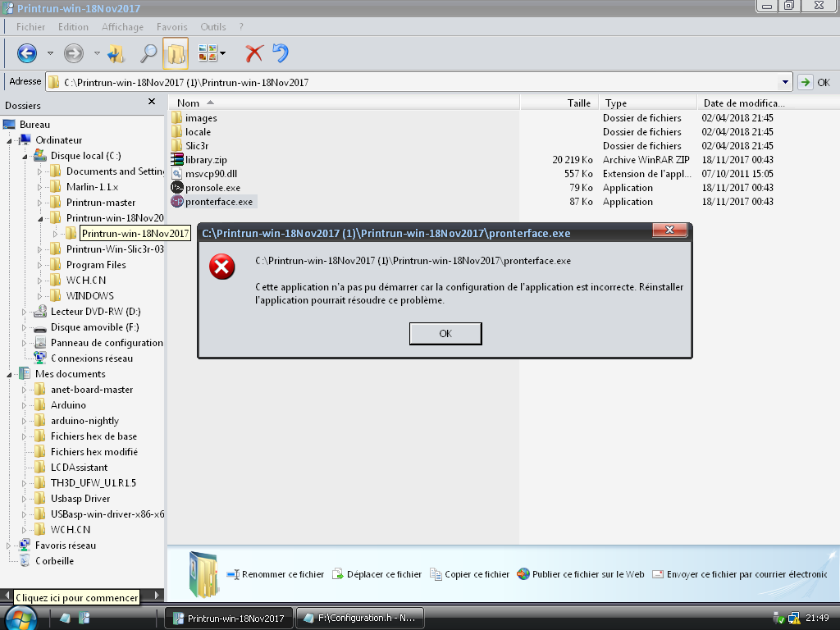
Task: Open the Edition menu
Action: [73, 27]
